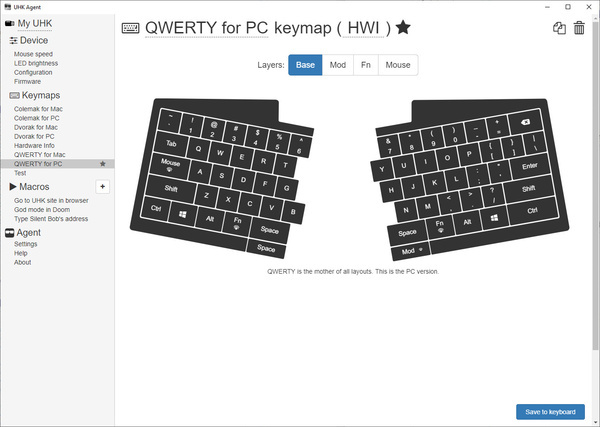Switch to the Fn layer
The height and width of the screenshot is (427, 600).
pos(366,65)
